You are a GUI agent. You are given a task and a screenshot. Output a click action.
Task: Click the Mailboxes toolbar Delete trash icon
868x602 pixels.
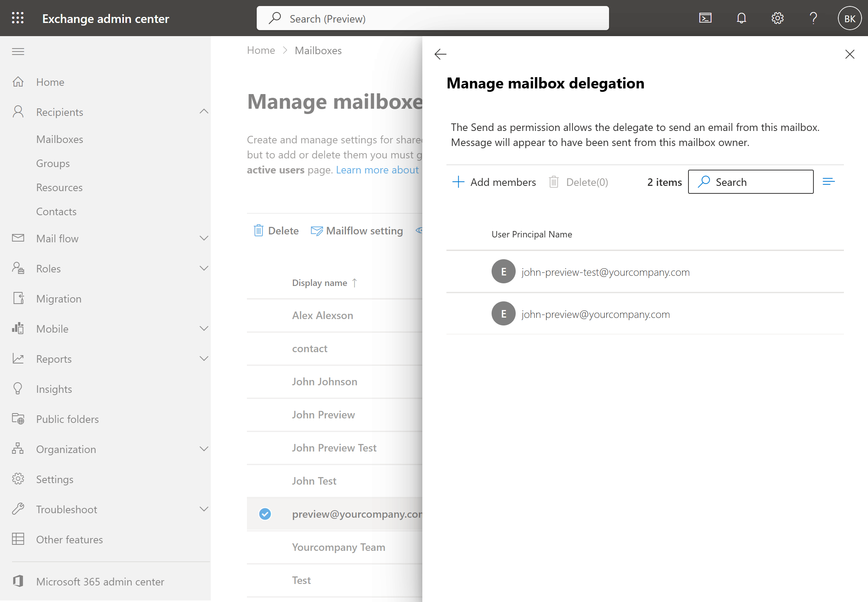tap(258, 230)
